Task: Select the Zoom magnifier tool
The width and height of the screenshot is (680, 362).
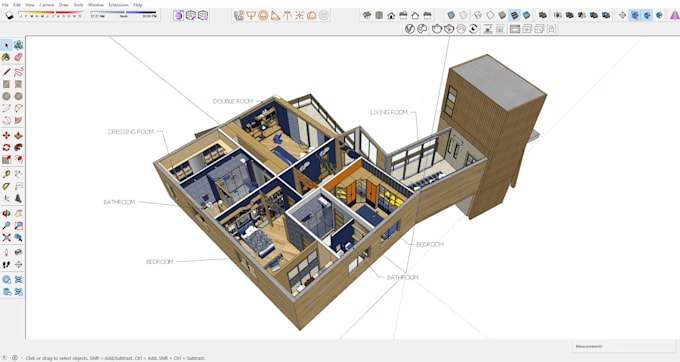Action: point(6,225)
